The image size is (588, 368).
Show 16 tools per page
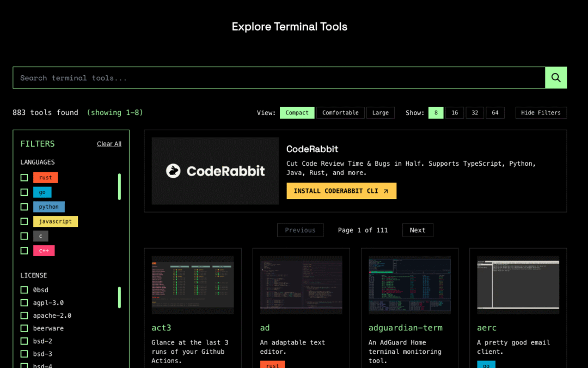(455, 113)
